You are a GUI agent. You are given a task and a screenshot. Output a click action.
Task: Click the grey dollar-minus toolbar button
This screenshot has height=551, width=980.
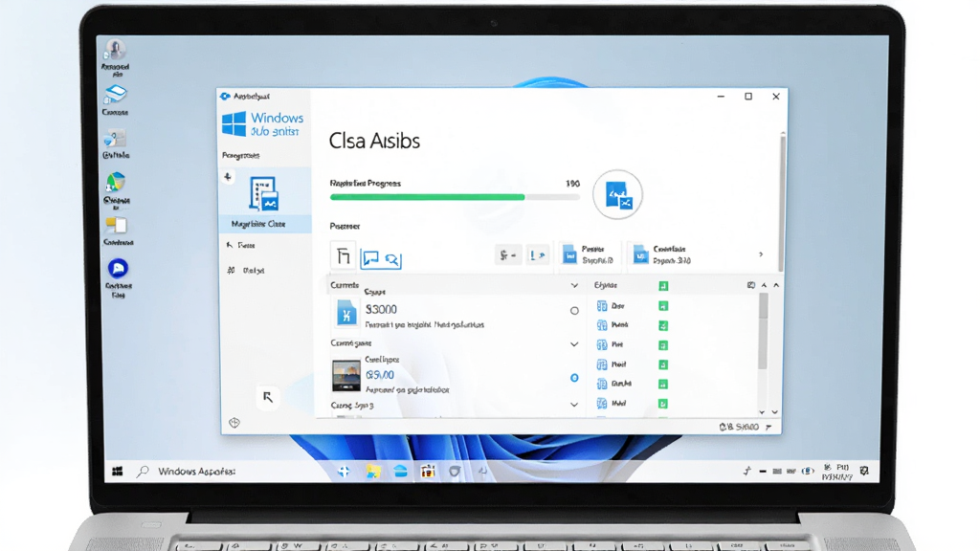point(508,254)
